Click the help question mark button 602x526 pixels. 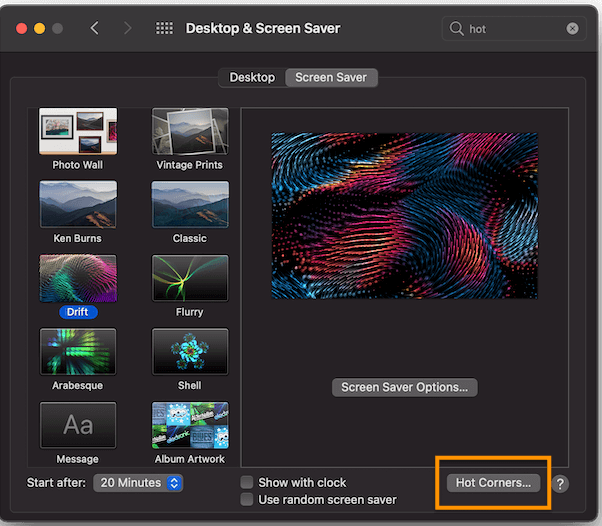(x=560, y=483)
